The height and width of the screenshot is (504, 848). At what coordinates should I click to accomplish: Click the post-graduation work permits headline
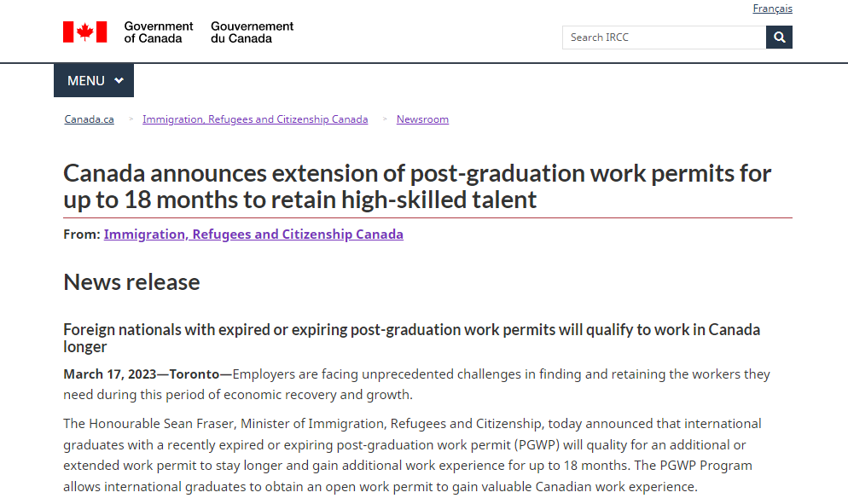click(417, 186)
